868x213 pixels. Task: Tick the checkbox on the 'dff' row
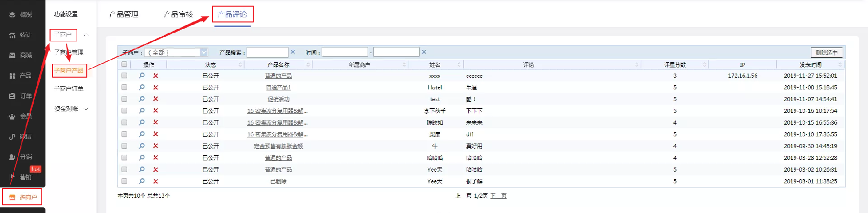pos(124,134)
